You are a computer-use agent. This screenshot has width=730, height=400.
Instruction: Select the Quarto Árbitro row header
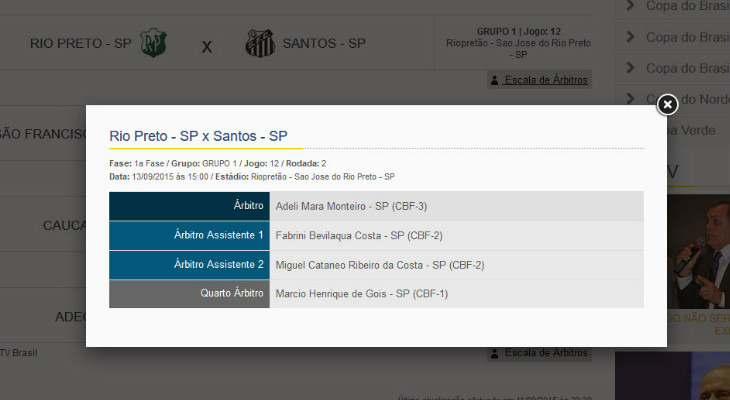(x=189, y=294)
